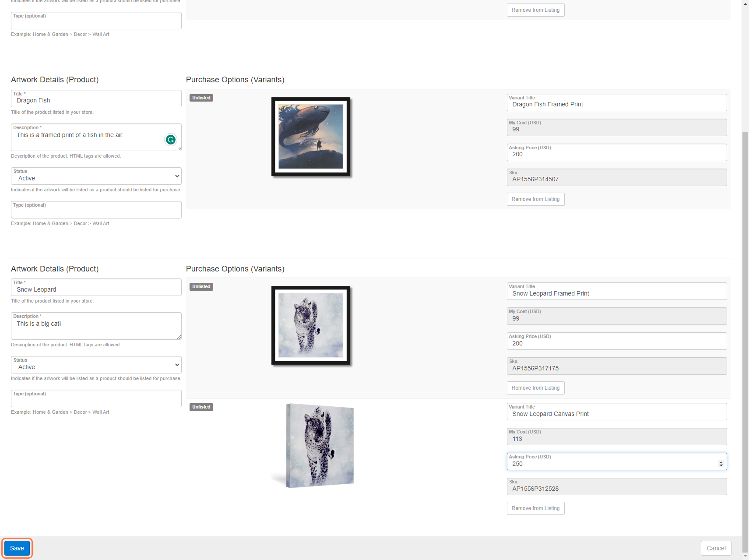The width and height of the screenshot is (749, 560).
Task: Edit asking price for Dragon Fish Framed Print
Action: 617,152
